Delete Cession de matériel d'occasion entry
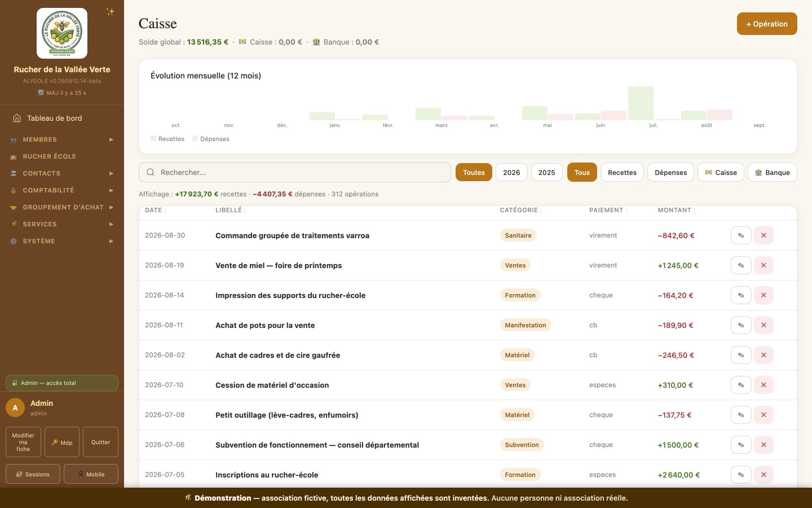Viewport: 812px width, 508px height. [x=764, y=385]
